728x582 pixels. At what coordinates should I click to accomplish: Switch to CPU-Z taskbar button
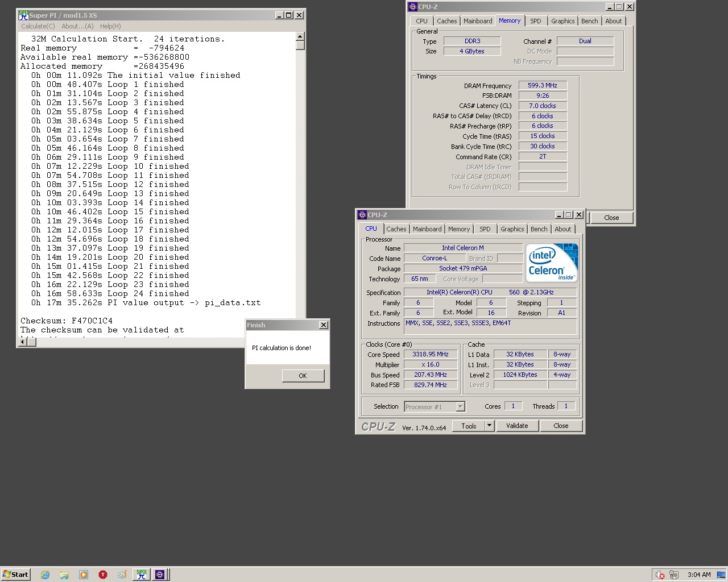click(160, 575)
